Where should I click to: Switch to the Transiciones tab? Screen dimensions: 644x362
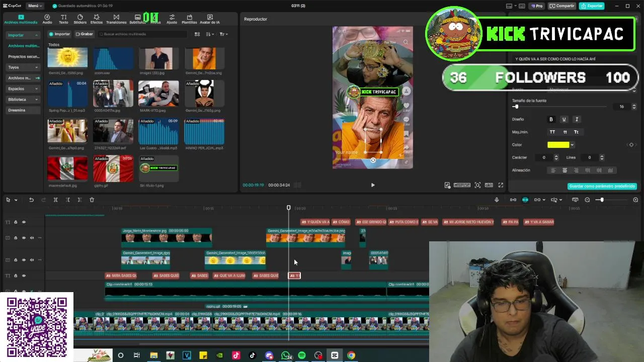pyautogui.click(x=116, y=19)
